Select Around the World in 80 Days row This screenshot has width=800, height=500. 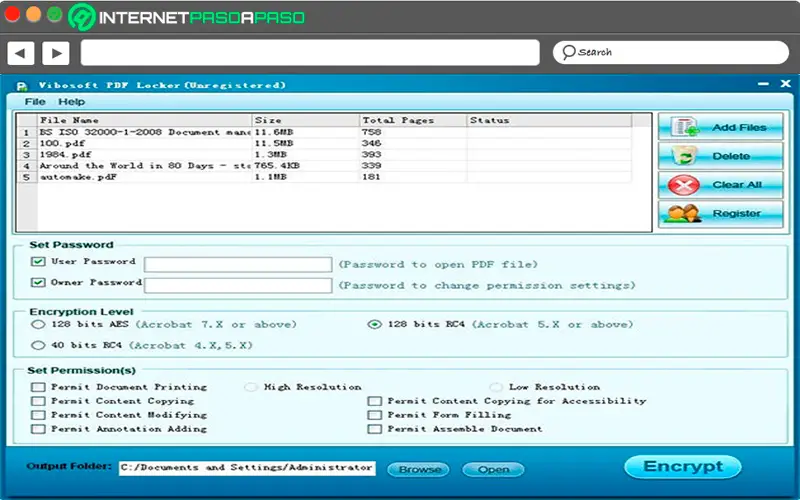point(324,166)
